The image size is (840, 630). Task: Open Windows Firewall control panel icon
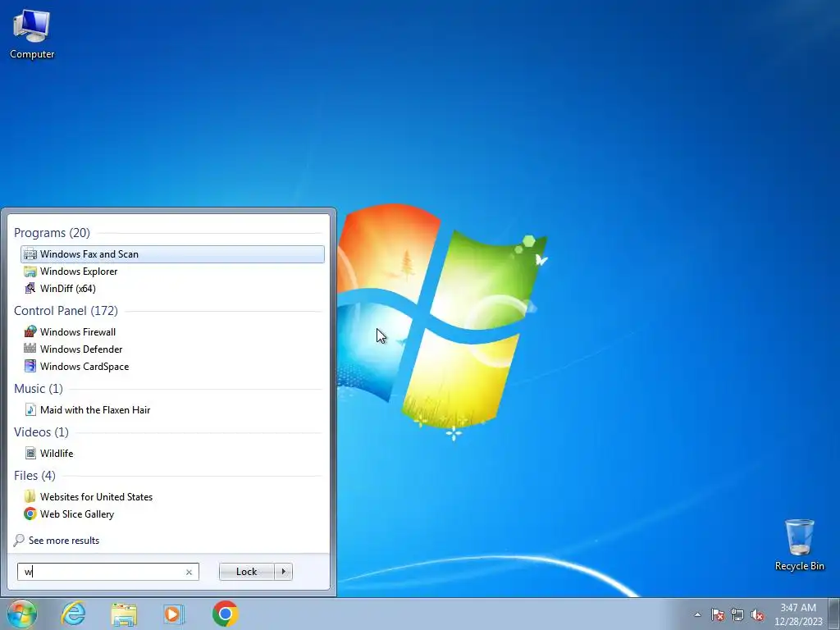point(30,332)
